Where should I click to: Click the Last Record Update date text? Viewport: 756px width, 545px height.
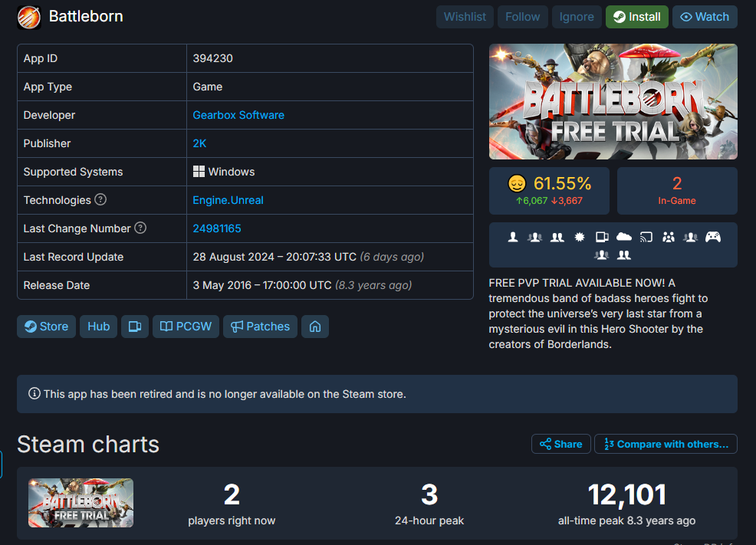coord(274,258)
